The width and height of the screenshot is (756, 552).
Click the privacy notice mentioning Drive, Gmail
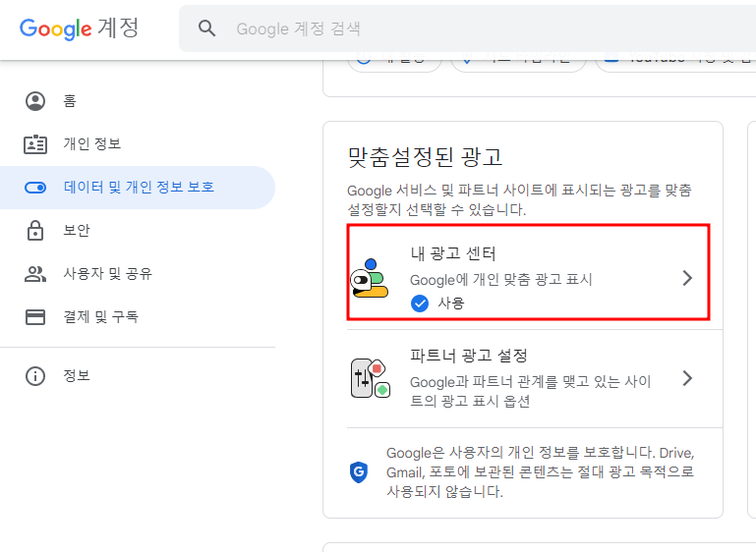point(540,472)
